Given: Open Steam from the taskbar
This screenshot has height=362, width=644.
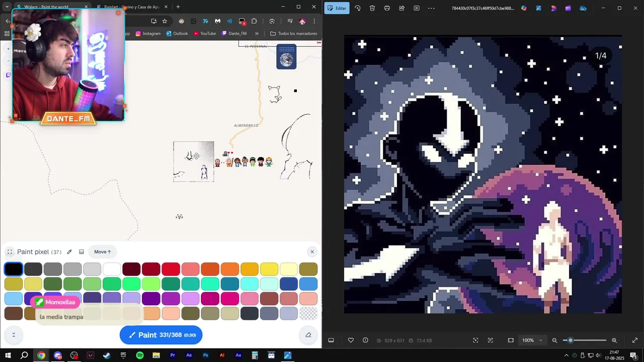Looking at the screenshot, I should pos(107,355).
